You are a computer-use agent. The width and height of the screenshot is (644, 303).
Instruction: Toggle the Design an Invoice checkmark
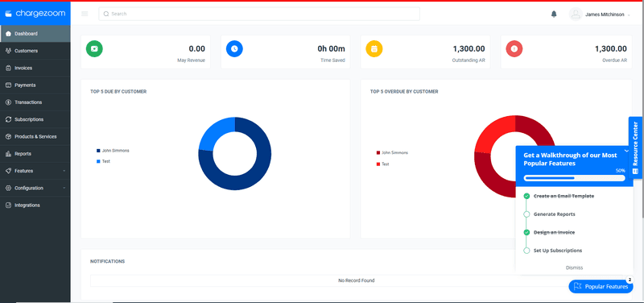click(x=526, y=232)
